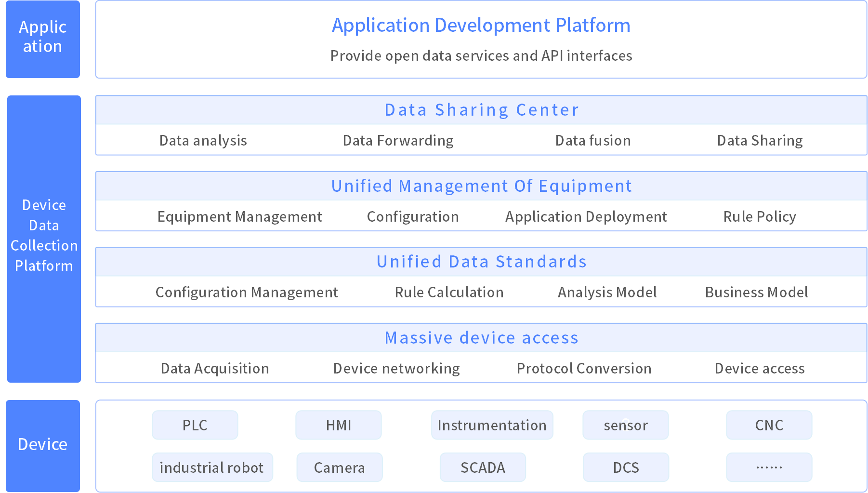868x493 pixels.
Task: Click the Massive device access header bar
Action: tap(481, 337)
